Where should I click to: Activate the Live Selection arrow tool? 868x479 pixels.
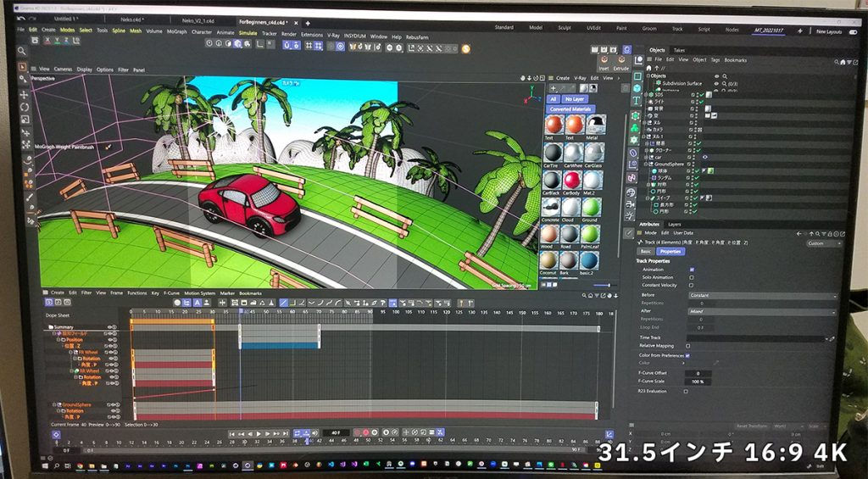[x=22, y=67]
